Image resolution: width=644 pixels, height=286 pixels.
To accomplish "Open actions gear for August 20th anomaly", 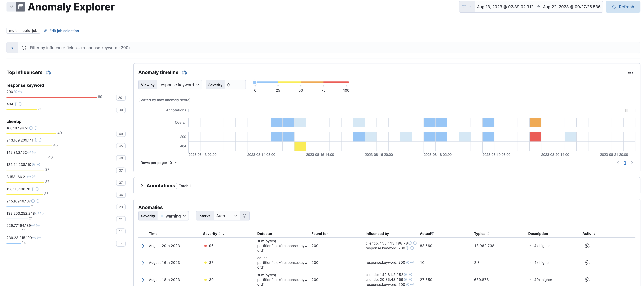I will pos(587,246).
